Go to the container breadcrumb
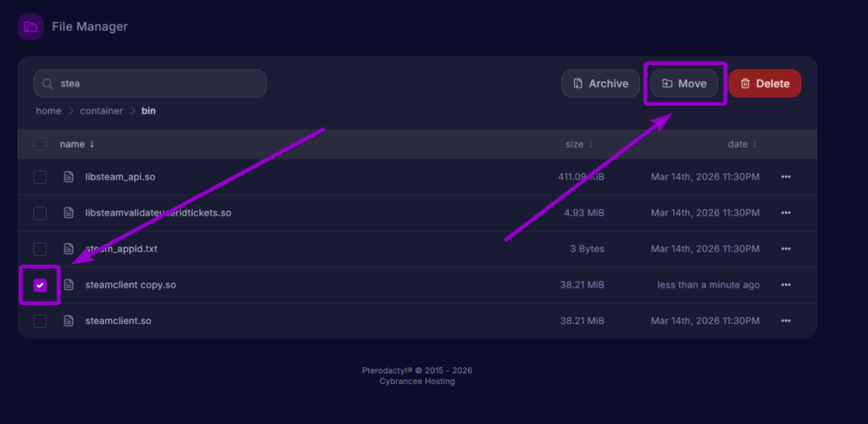Viewport: 868px width, 424px height. [x=102, y=111]
